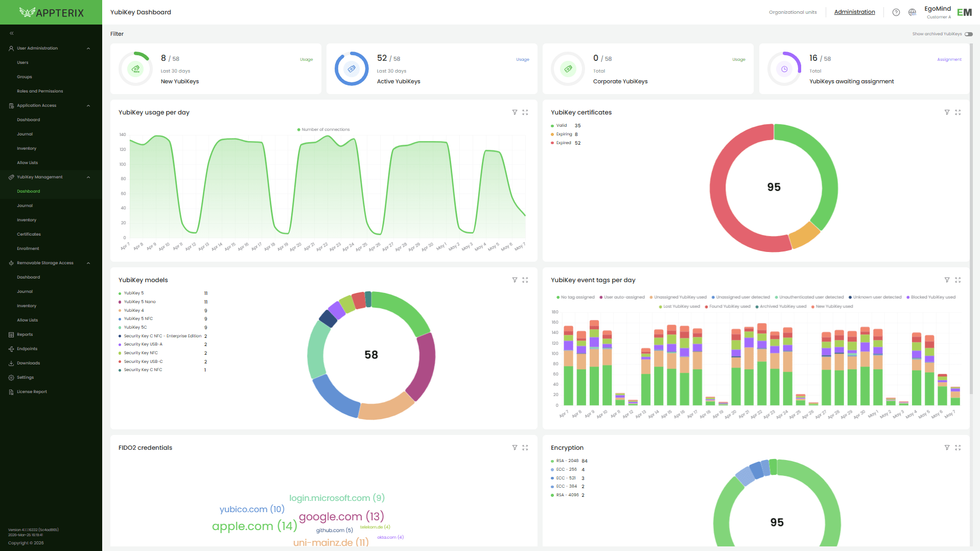Open the language globe icon
The height and width of the screenshot is (551, 980).
[912, 12]
